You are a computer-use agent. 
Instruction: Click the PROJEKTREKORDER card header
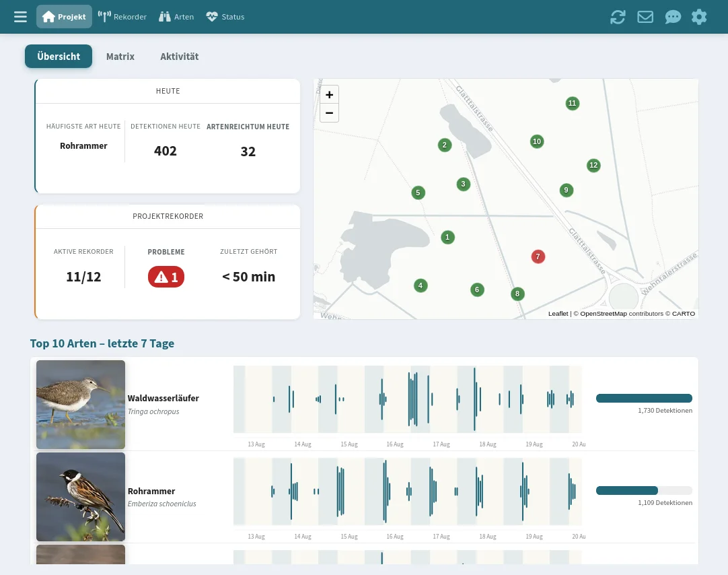pos(168,216)
